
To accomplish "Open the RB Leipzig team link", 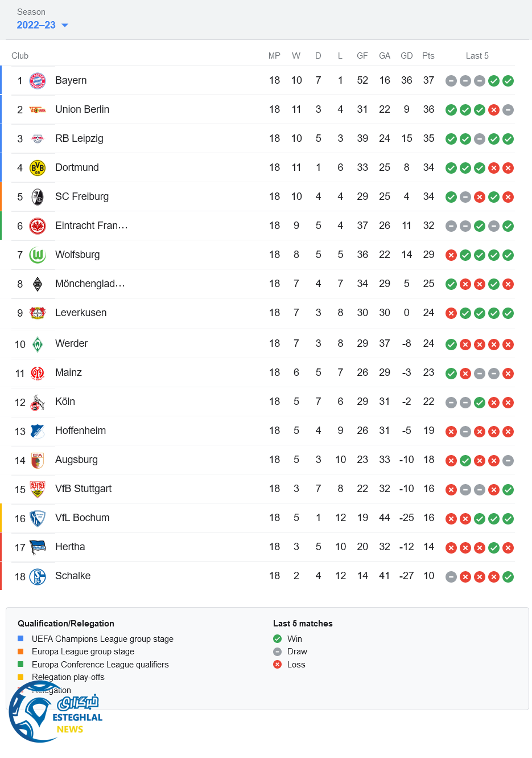I will point(79,138).
